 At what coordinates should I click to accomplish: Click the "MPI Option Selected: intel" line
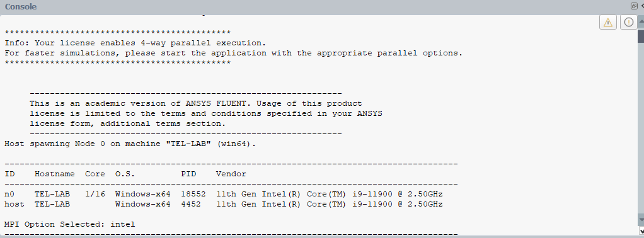70,224
